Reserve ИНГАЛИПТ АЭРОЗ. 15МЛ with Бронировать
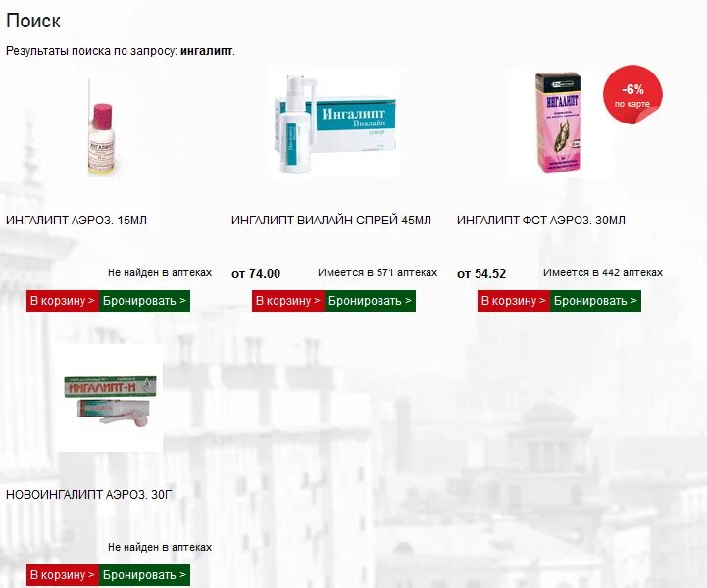The image size is (707, 588). (145, 301)
